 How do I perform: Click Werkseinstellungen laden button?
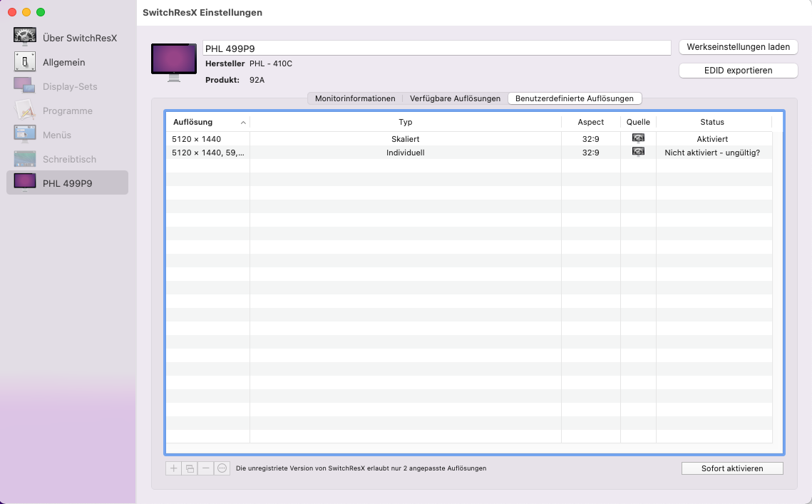[x=738, y=46]
